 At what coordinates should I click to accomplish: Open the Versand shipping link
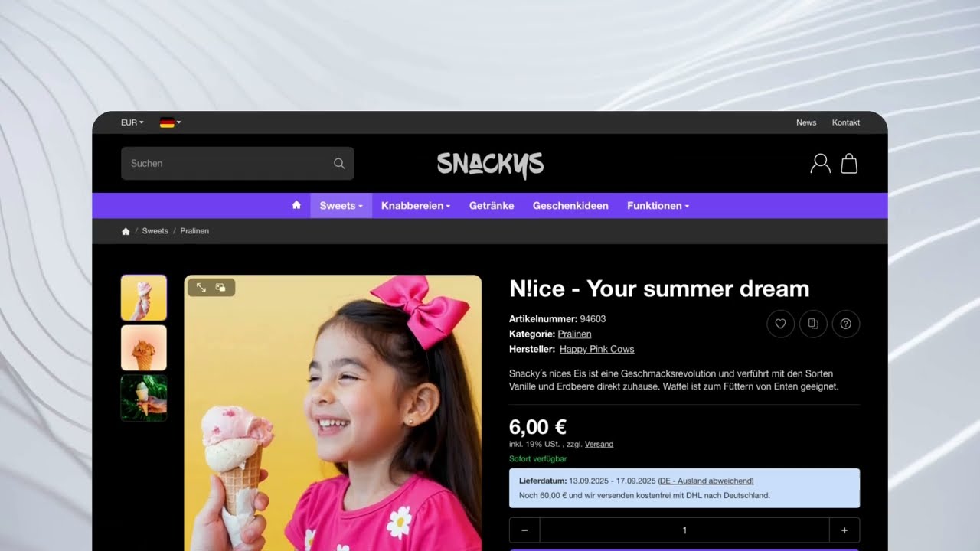(599, 444)
